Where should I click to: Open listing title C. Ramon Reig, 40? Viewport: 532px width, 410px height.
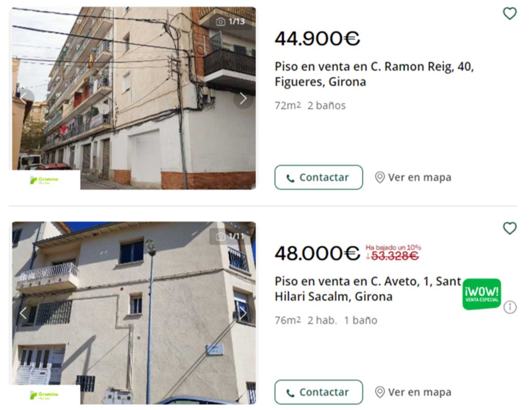point(375,75)
